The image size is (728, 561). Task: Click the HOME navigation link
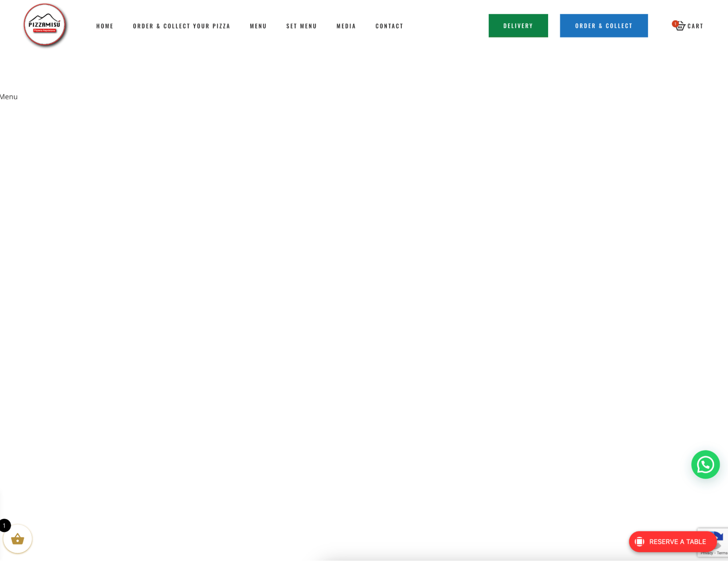(105, 25)
